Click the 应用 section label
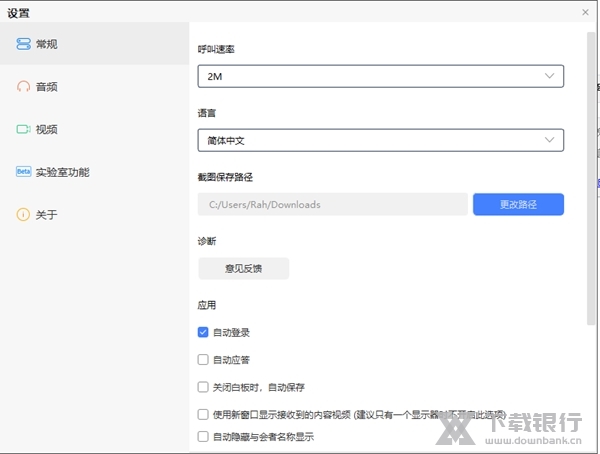The image size is (600, 454). pos(207,305)
